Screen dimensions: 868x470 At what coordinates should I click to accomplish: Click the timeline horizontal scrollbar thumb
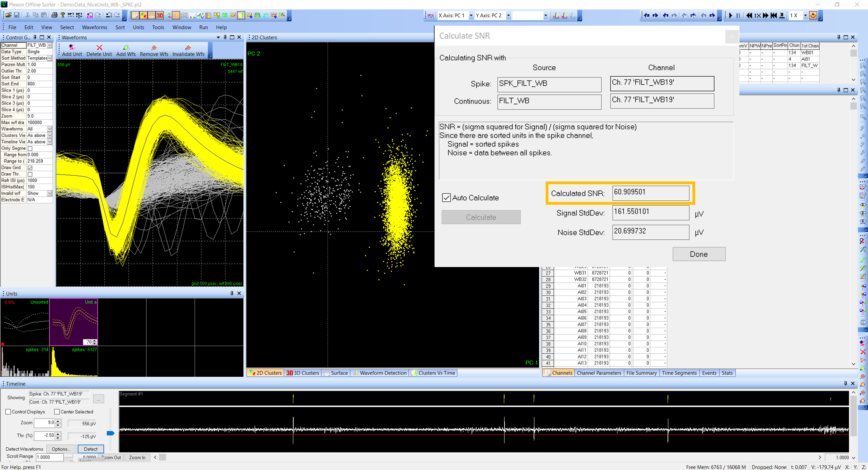click(x=162, y=457)
